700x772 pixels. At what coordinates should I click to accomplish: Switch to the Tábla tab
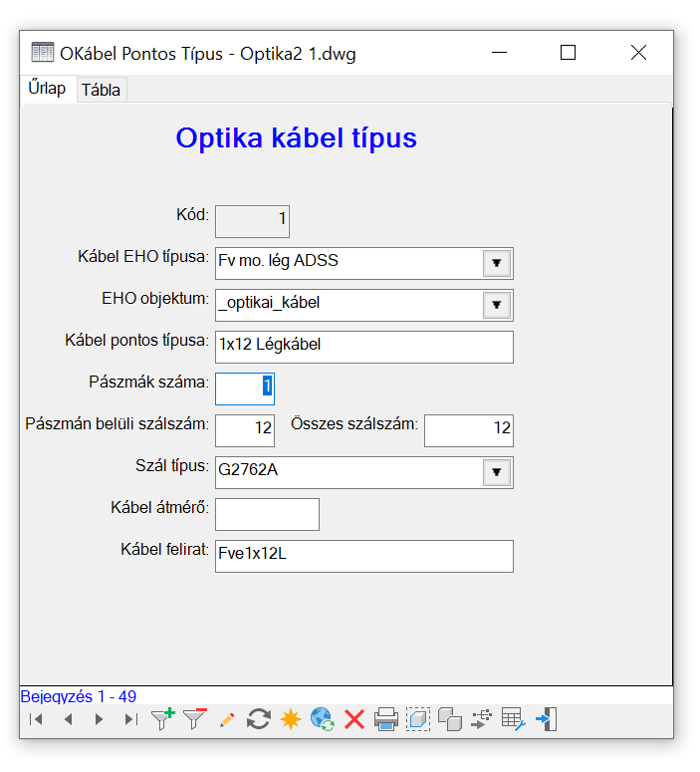coord(101,90)
